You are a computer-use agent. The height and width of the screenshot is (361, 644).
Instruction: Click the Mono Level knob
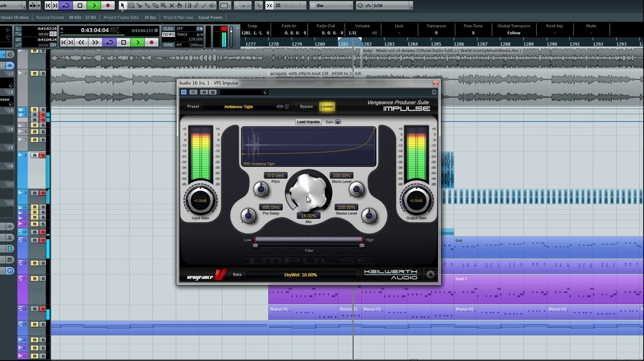356,189
